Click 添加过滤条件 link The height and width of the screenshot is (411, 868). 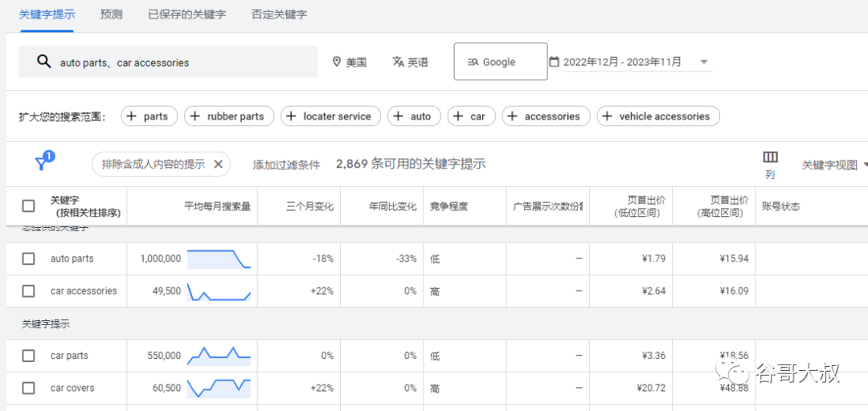click(x=286, y=165)
